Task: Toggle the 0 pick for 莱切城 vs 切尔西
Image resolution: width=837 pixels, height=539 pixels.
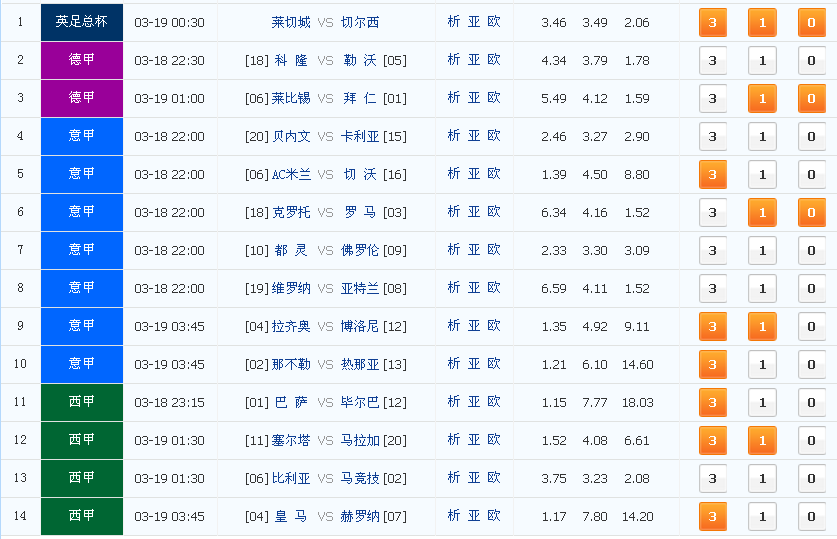Action: [x=811, y=23]
